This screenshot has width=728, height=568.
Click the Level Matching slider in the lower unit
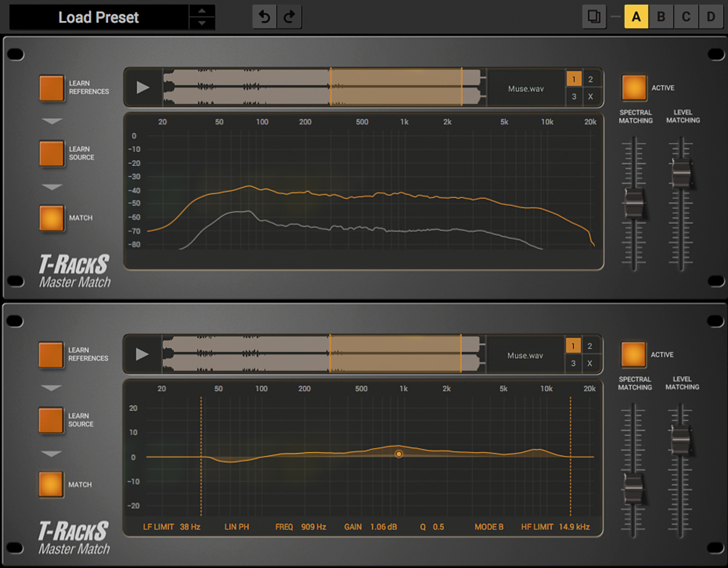(x=681, y=439)
